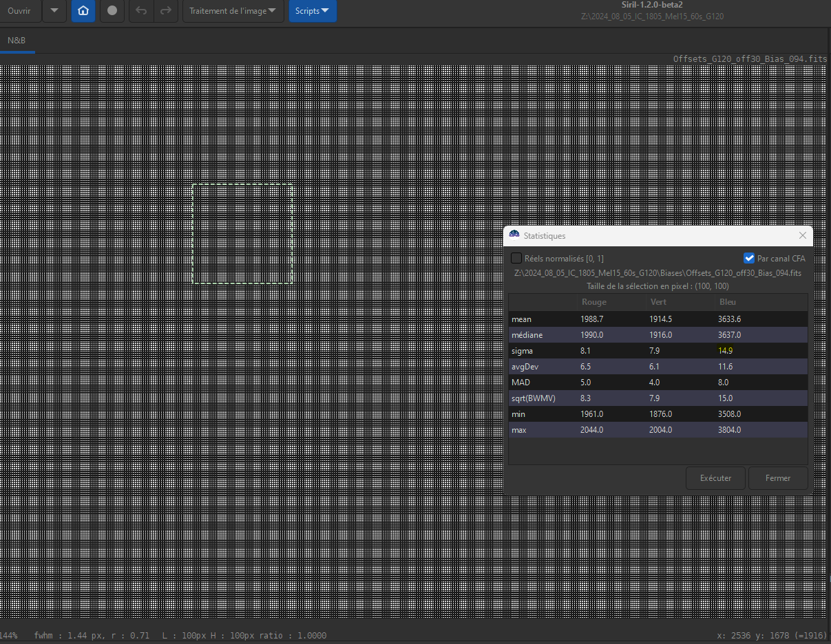The width and height of the screenshot is (831, 644).
Task: Open the recent files dropdown arrow next to Ouvrir
Action: 54,11
